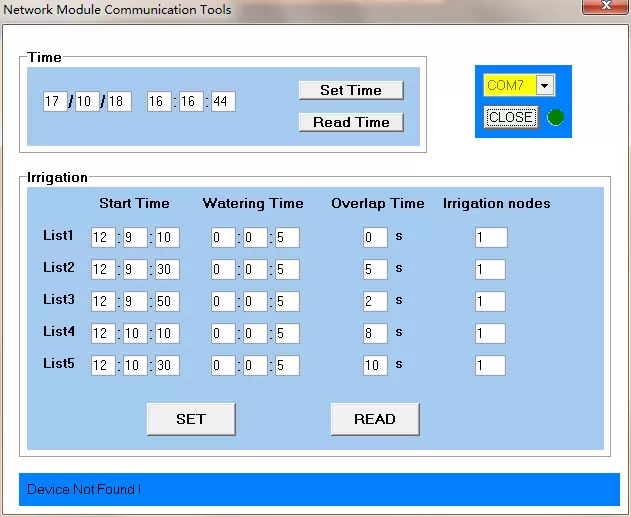The height and width of the screenshot is (517, 631).
Task: Select the year field in Time
Action: click(55, 102)
